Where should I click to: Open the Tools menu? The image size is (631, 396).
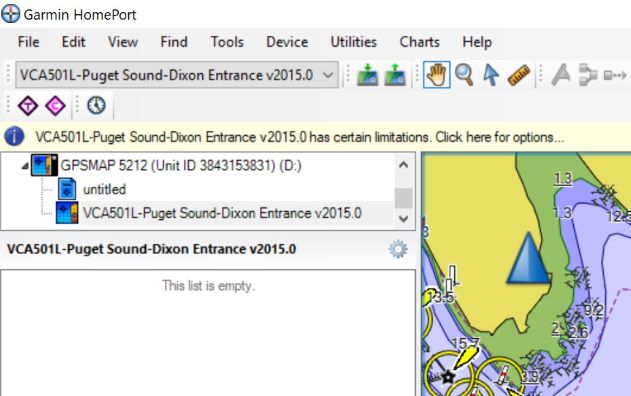click(227, 42)
